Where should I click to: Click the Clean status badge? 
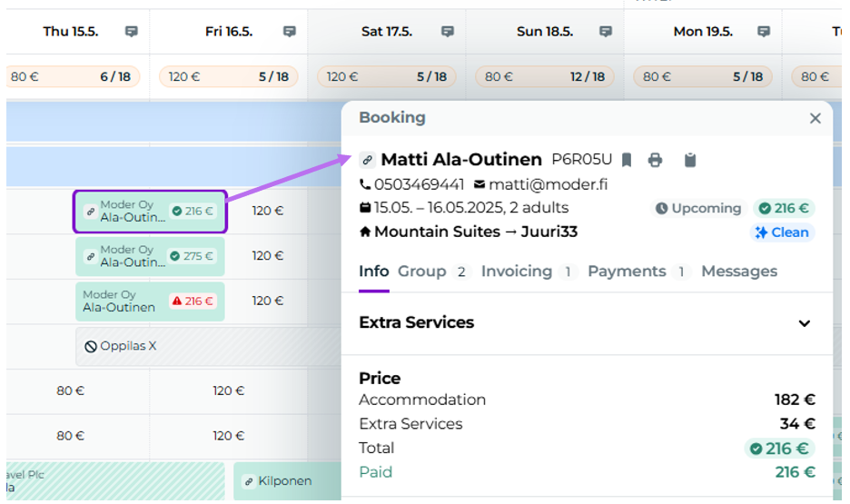click(x=782, y=232)
